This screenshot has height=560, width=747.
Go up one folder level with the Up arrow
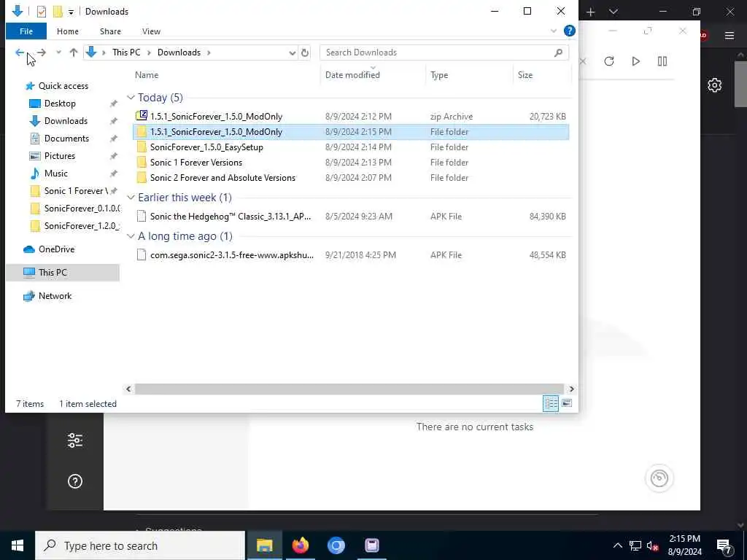pyautogui.click(x=74, y=52)
